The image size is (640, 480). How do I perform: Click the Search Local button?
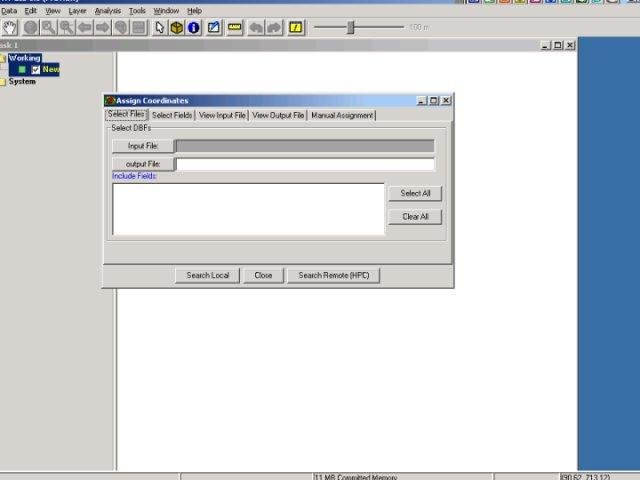pyautogui.click(x=208, y=276)
